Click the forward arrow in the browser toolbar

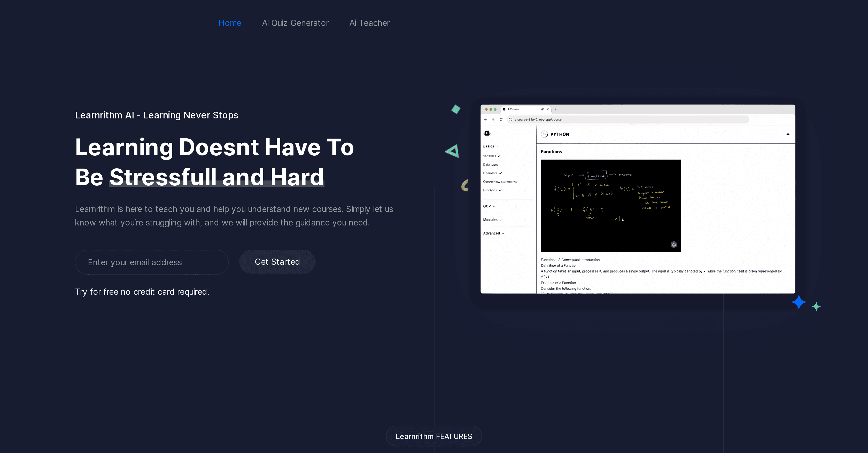tap(493, 119)
